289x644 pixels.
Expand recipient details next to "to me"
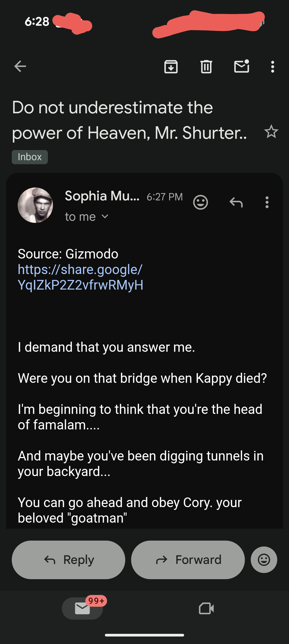105,216
